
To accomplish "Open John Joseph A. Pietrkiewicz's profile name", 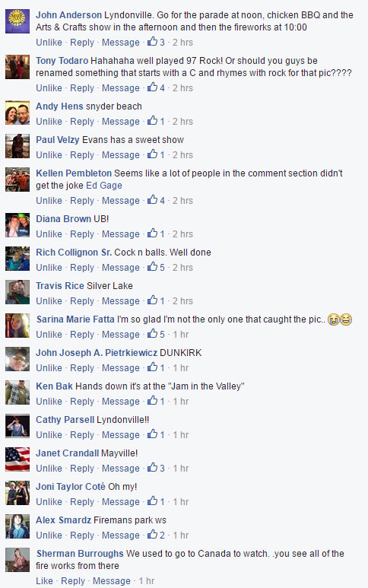I will click(x=97, y=353).
